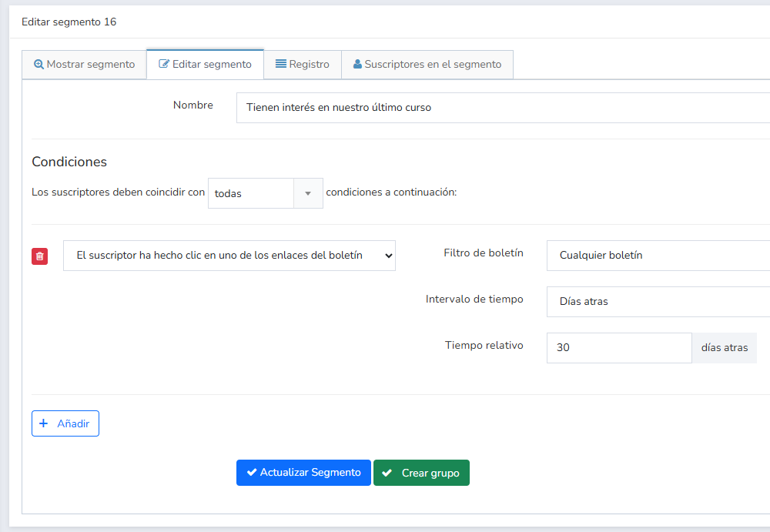Click the checkmark icon on Crear grupo
This screenshot has width=770, height=532.
click(387, 472)
